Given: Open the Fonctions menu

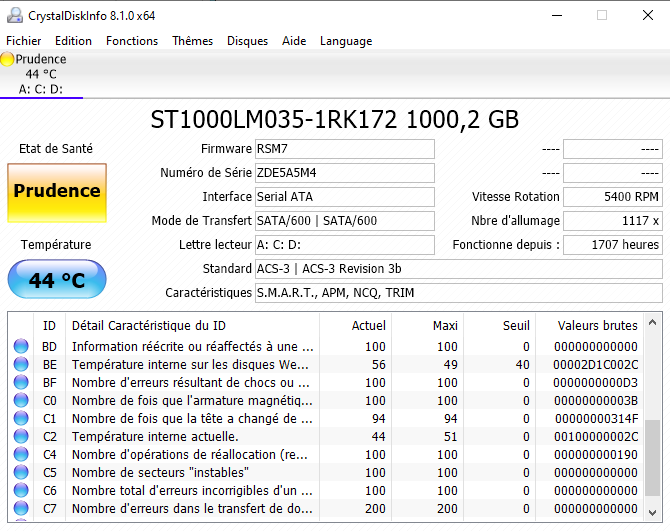Looking at the screenshot, I should pyautogui.click(x=132, y=41).
